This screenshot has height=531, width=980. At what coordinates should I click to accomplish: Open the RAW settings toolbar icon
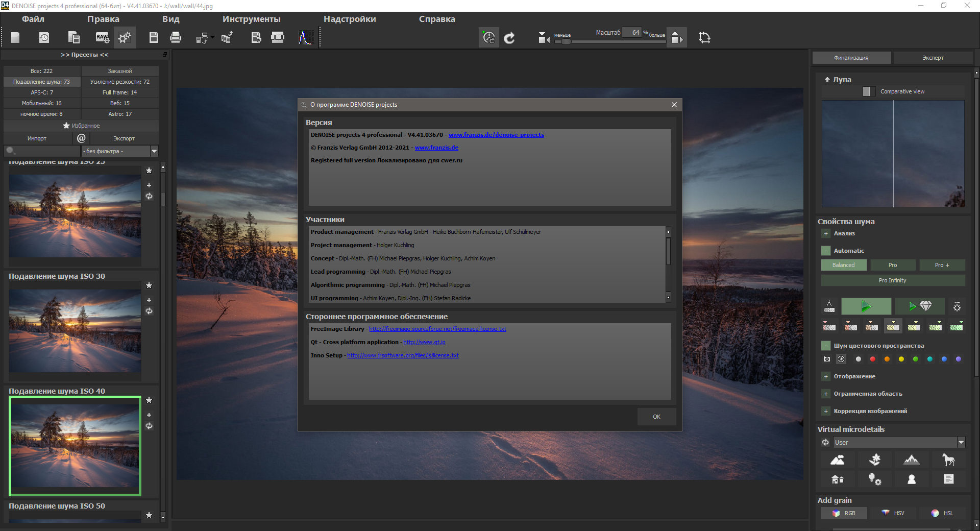click(x=102, y=37)
